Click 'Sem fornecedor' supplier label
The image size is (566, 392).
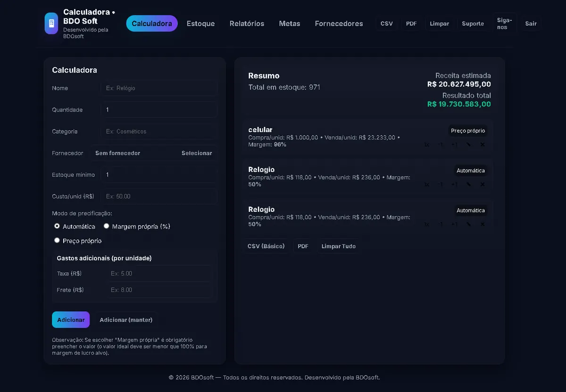117,153
